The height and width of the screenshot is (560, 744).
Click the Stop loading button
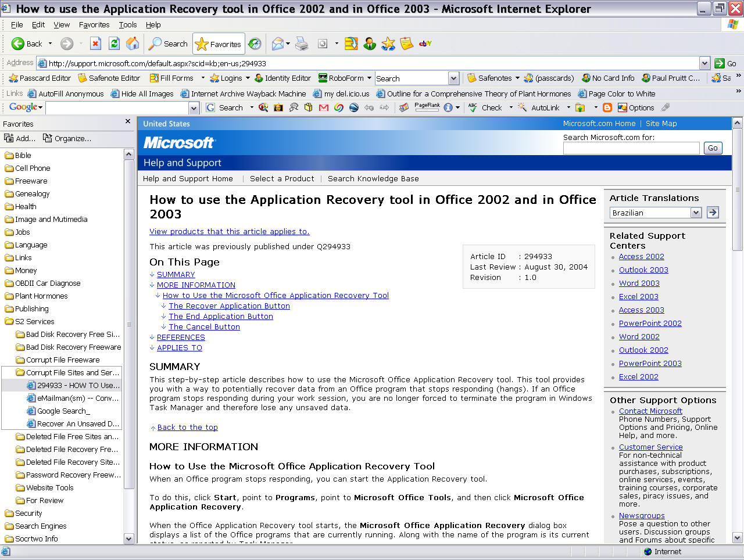(x=96, y=44)
